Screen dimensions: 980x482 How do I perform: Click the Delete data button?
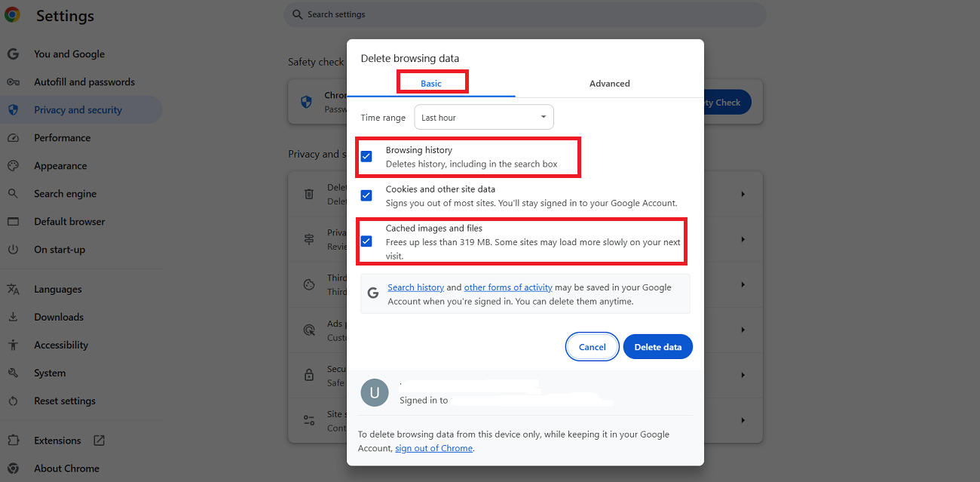(657, 346)
